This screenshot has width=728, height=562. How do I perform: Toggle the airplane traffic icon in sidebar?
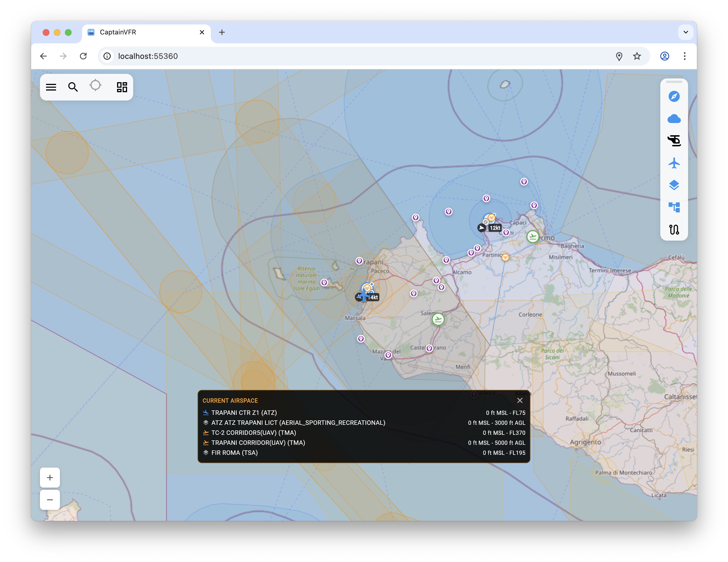click(x=674, y=163)
